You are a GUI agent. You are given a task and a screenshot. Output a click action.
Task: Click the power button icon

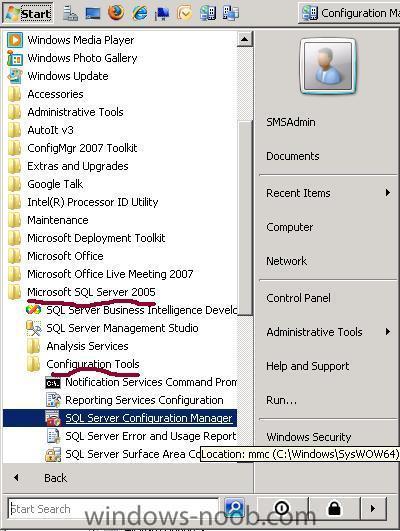click(x=282, y=508)
